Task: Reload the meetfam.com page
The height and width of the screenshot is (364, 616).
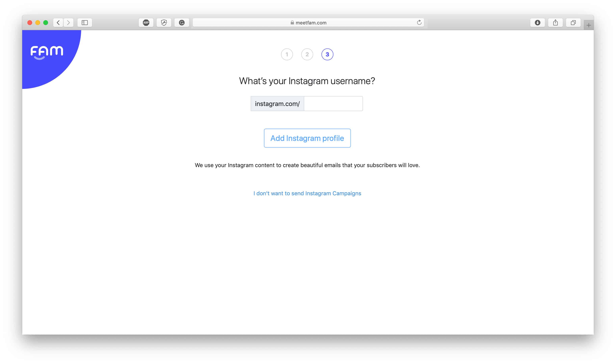Action: tap(419, 23)
